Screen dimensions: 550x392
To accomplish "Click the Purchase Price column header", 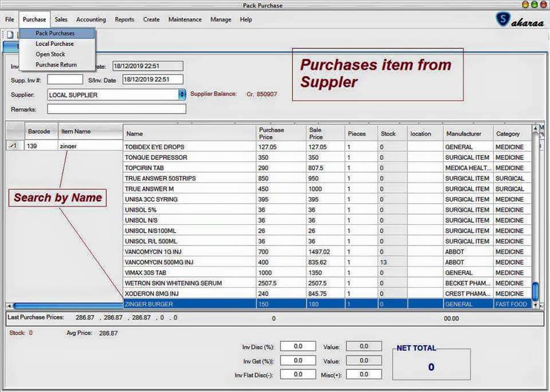I will tap(281, 133).
